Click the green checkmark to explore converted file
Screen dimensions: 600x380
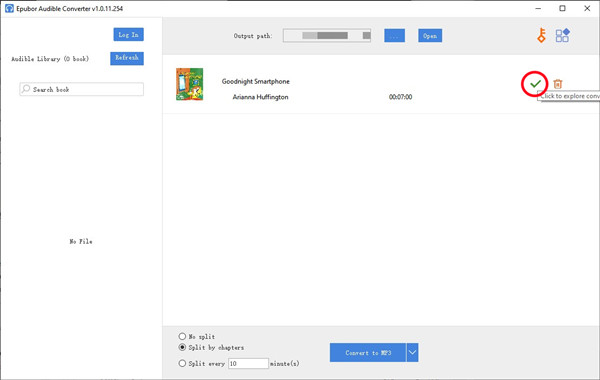(535, 83)
